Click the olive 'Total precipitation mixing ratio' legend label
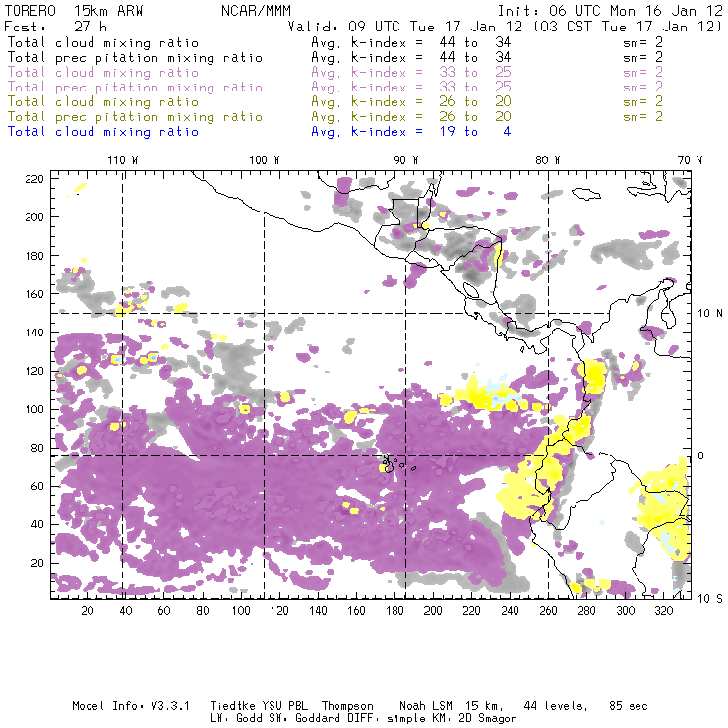The width and height of the screenshot is (728, 728). [135, 116]
